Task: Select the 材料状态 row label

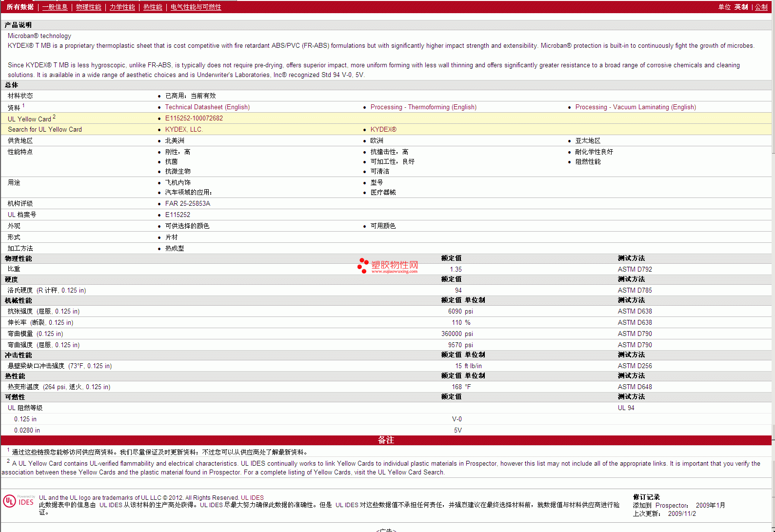Action: (20, 96)
